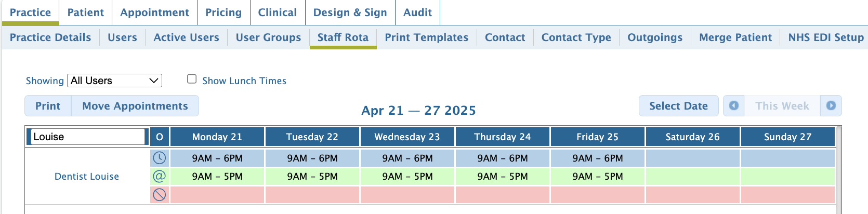Click the Louise name filter field
Viewport: 868px width, 214px height.
(x=87, y=137)
